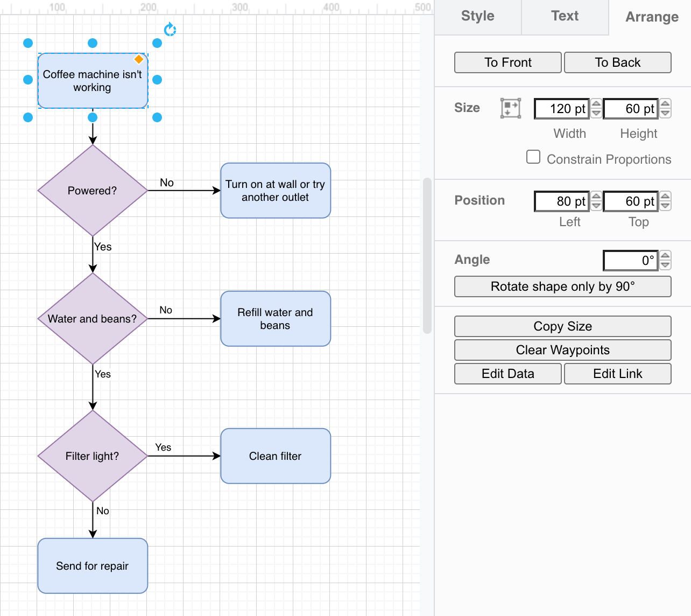Select the Width input field showing 120 pt
The height and width of the screenshot is (616, 691).
(561, 108)
